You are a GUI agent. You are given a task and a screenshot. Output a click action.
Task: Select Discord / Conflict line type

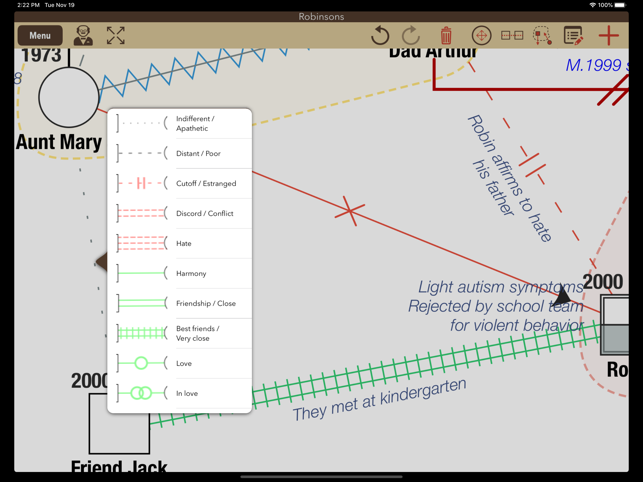pyautogui.click(x=180, y=214)
